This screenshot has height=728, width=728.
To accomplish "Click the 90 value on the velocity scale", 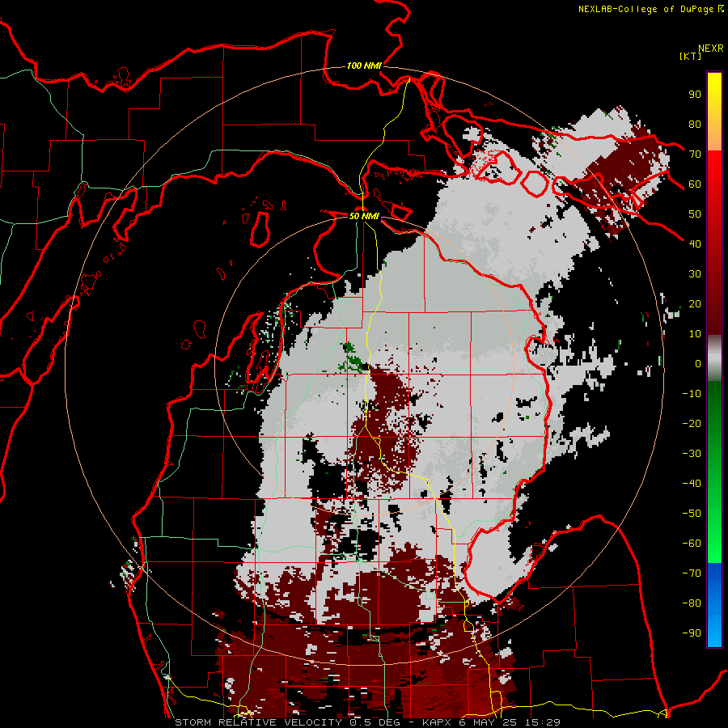I will pos(695,95).
